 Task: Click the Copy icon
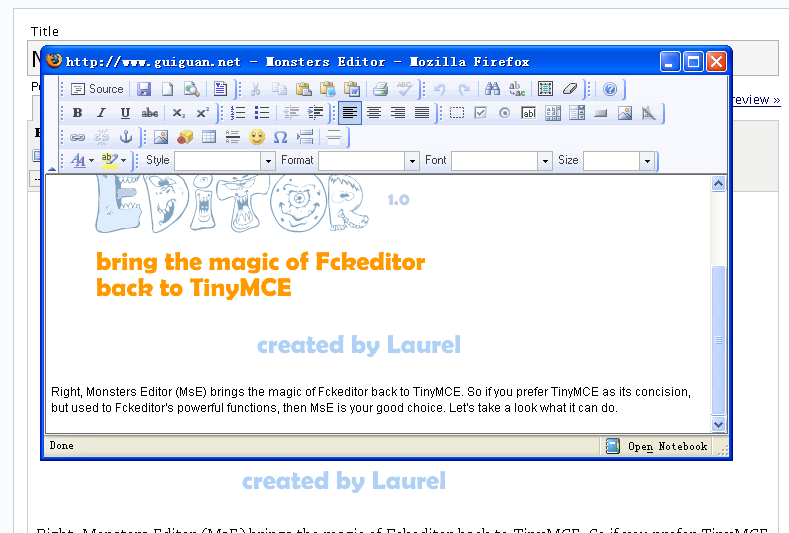click(x=279, y=89)
